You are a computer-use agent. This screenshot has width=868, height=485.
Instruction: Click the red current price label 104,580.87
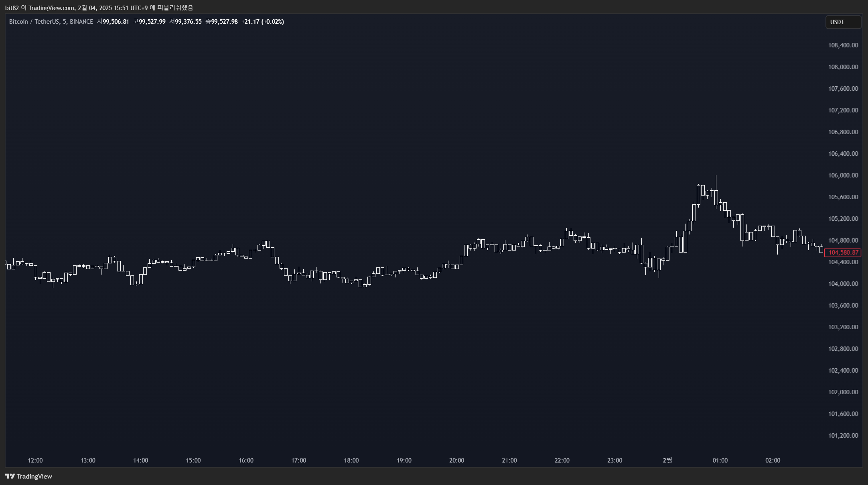click(844, 253)
